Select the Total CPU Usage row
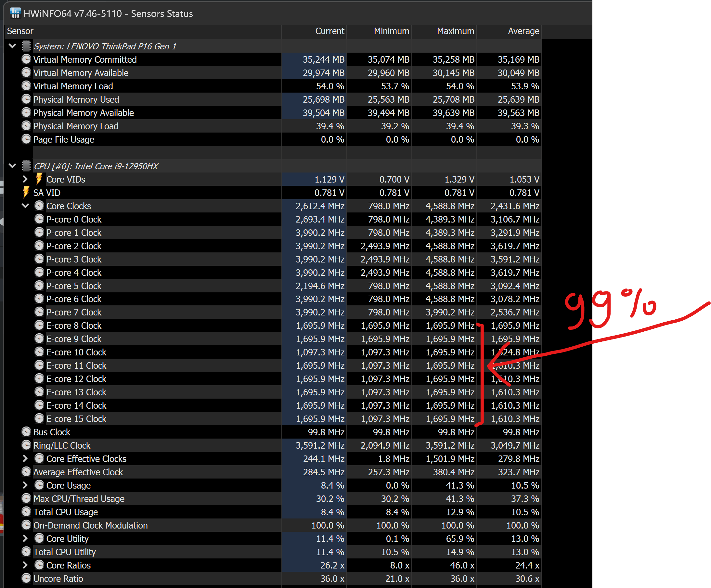711x588 pixels. pyautogui.click(x=66, y=512)
